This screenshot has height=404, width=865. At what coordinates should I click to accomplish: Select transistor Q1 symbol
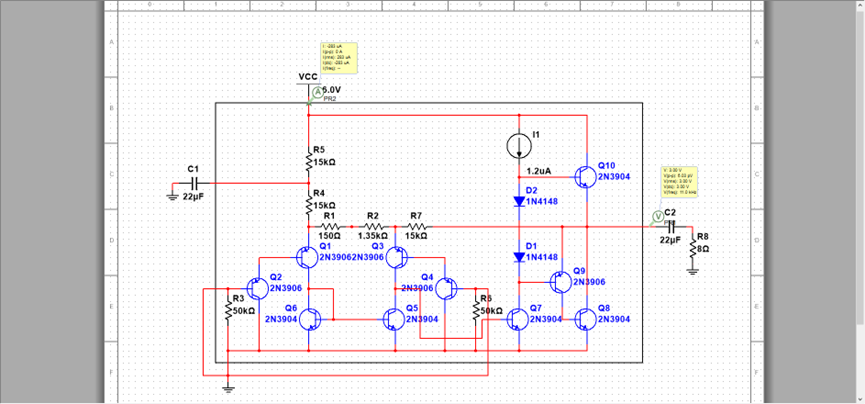click(x=305, y=257)
